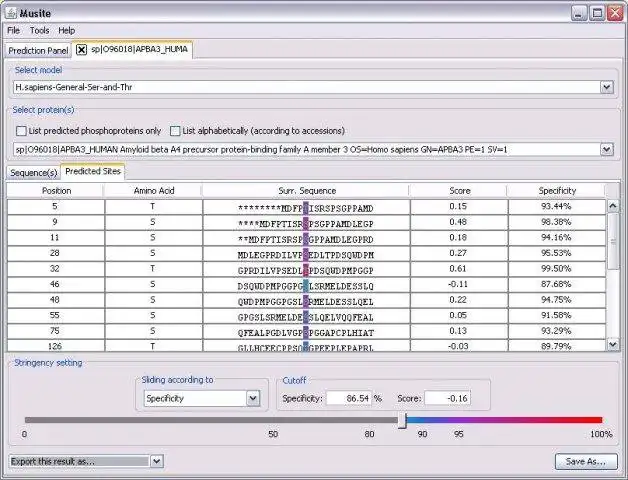Click specificity value 91.58%
Viewport: 628px width, 480px height.
tap(556, 315)
